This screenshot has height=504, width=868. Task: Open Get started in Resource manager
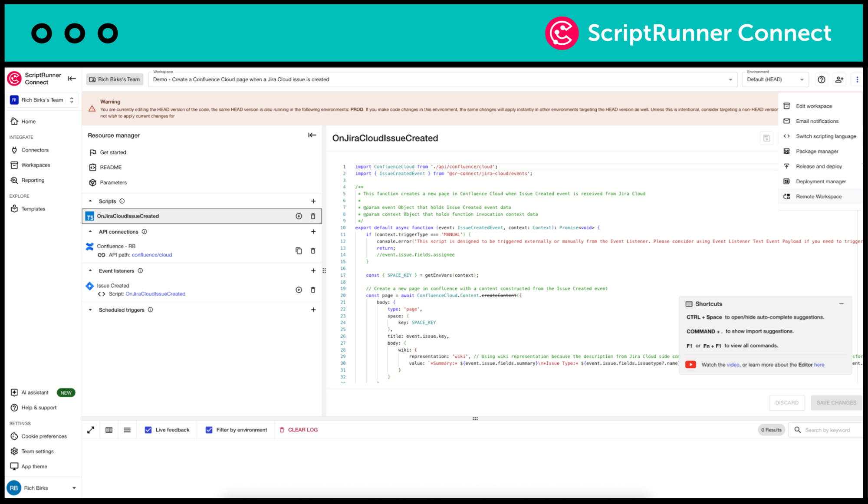coord(201,152)
